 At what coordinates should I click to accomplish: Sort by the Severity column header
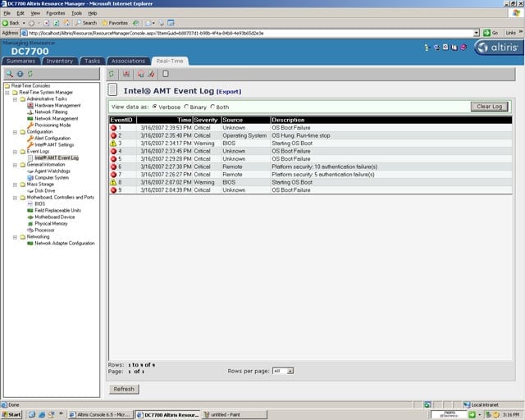206,120
